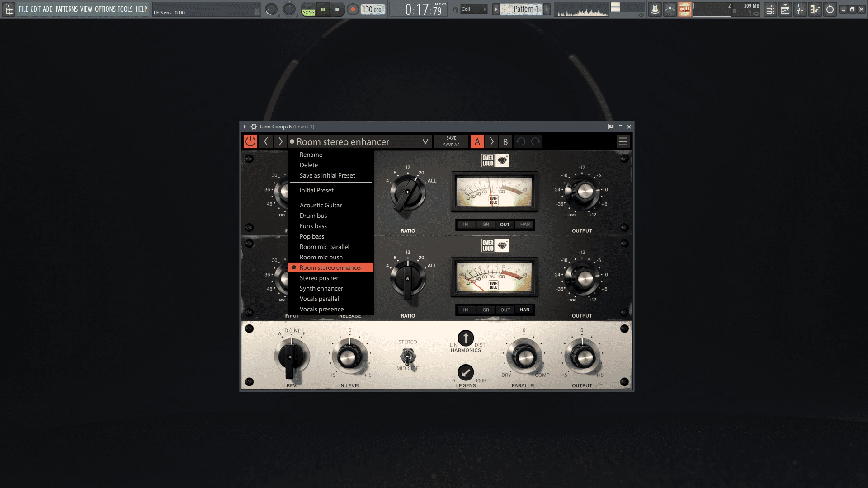Choose Delete from preset menu
868x488 pixels.
tap(330, 165)
